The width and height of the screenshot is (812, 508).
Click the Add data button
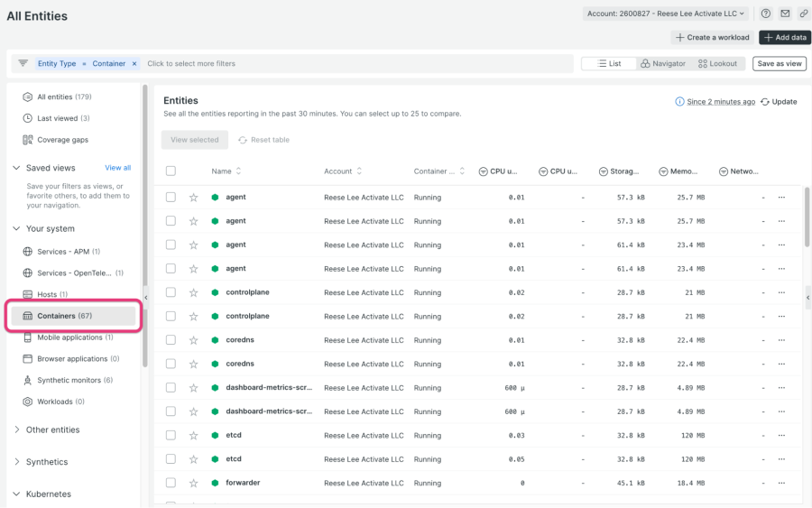(x=784, y=37)
